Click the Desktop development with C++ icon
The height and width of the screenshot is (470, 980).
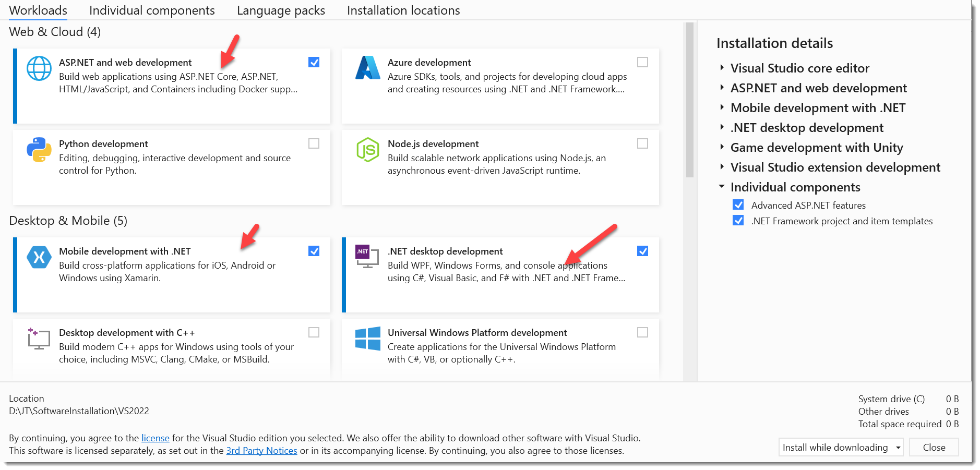click(x=39, y=339)
